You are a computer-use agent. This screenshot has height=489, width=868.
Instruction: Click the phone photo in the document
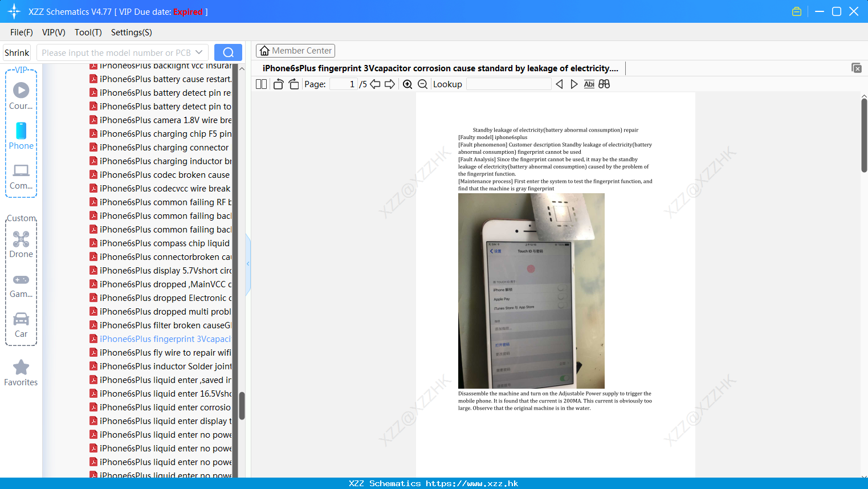pos(531,291)
